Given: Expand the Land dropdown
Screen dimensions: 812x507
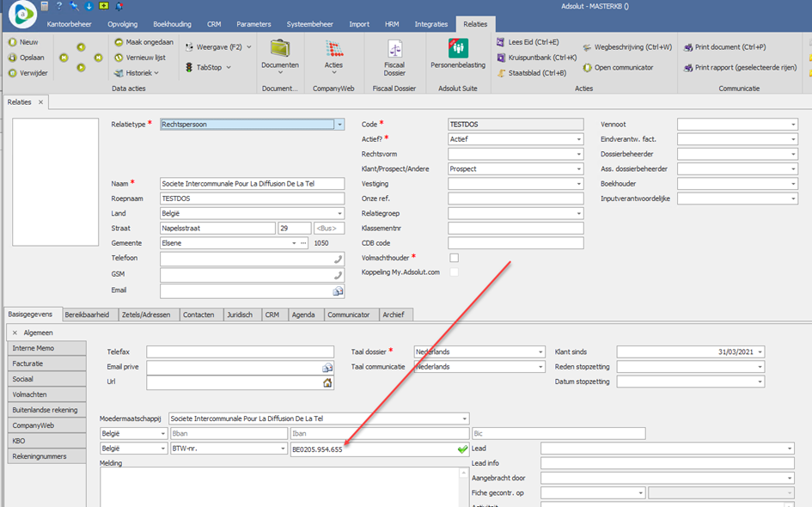Looking at the screenshot, I should [339, 214].
